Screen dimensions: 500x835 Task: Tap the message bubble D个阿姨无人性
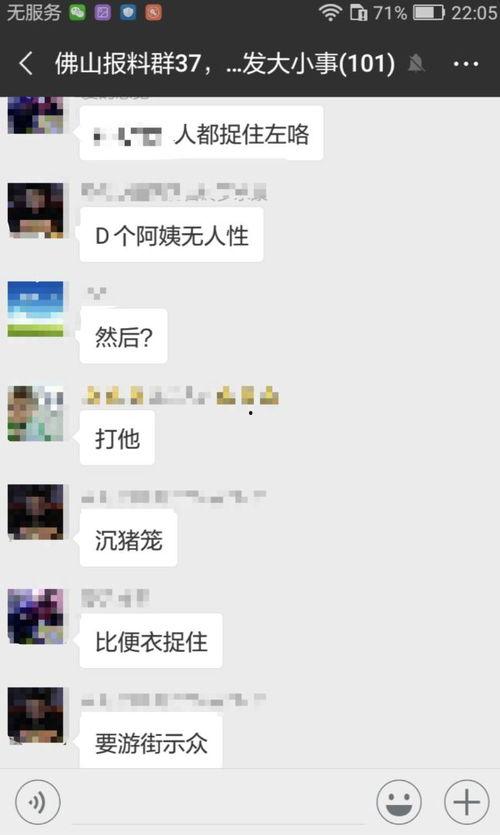point(171,236)
